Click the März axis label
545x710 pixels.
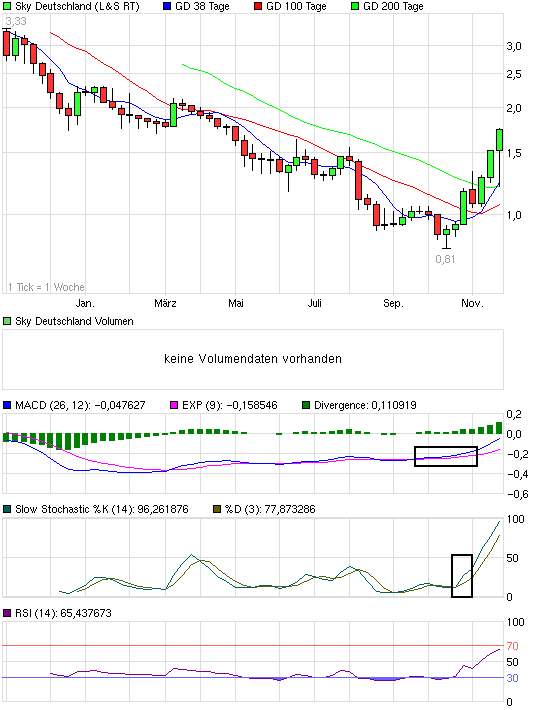tap(165, 303)
